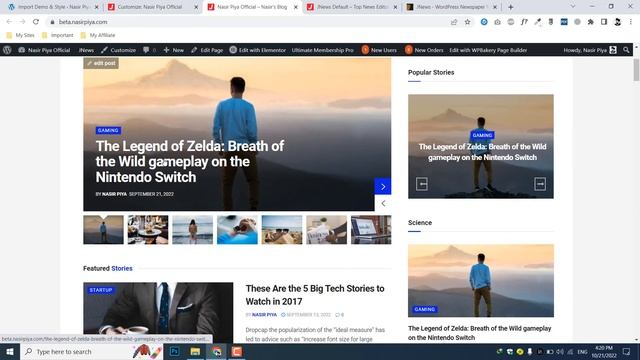Click GAMING badge on Science post image
Screen dimensions: 640x360
point(424,309)
